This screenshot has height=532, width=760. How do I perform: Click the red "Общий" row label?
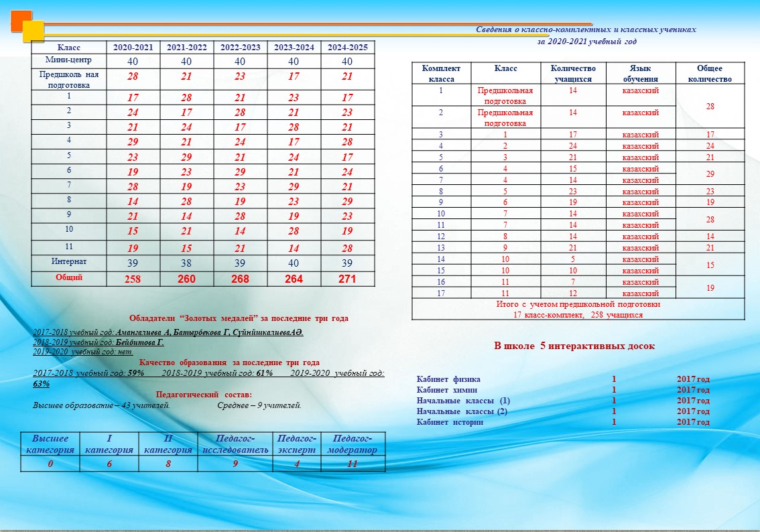(69, 277)
